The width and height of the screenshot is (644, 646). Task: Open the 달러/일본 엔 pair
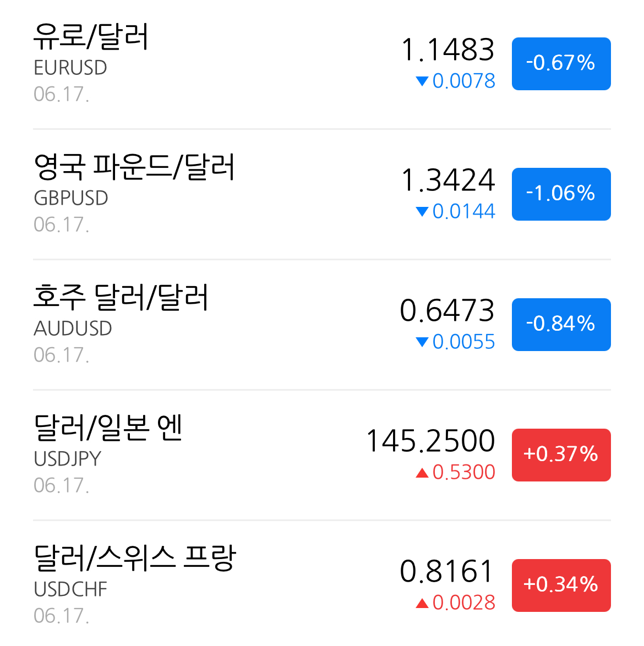[x=322, y=455]
